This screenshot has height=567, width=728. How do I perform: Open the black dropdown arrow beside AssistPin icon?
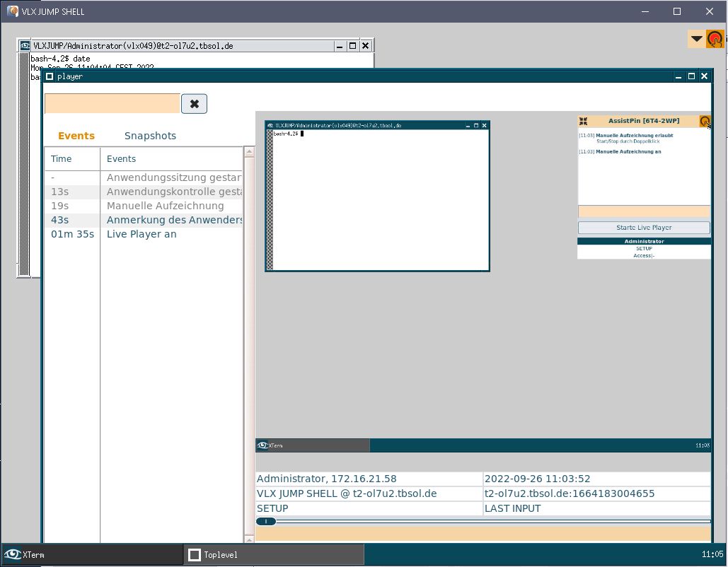697,40
